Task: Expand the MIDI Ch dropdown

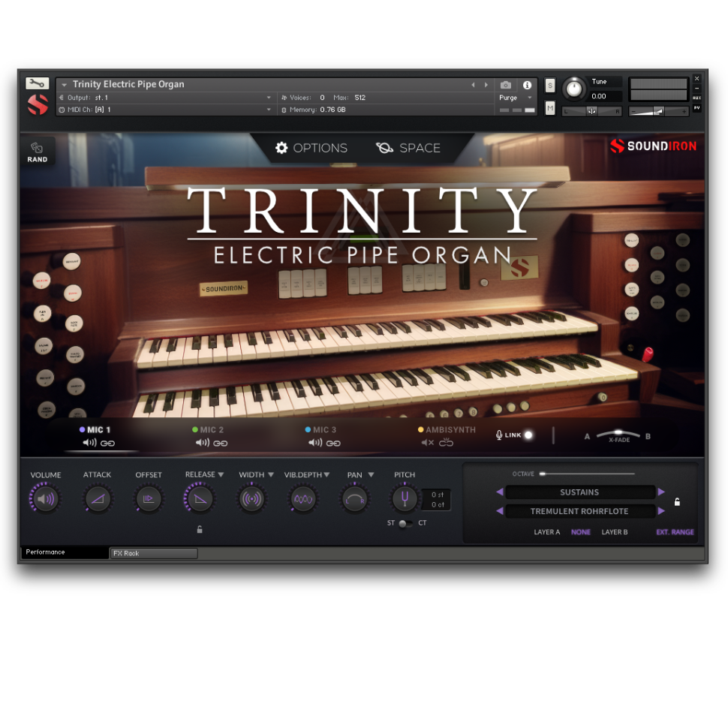Action: (269, 110)
